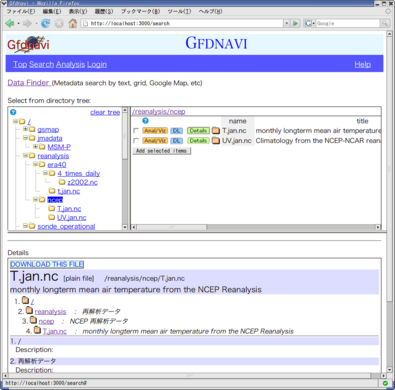Click the Firefox reload page icon
The image size is (395, 390).
45,23
